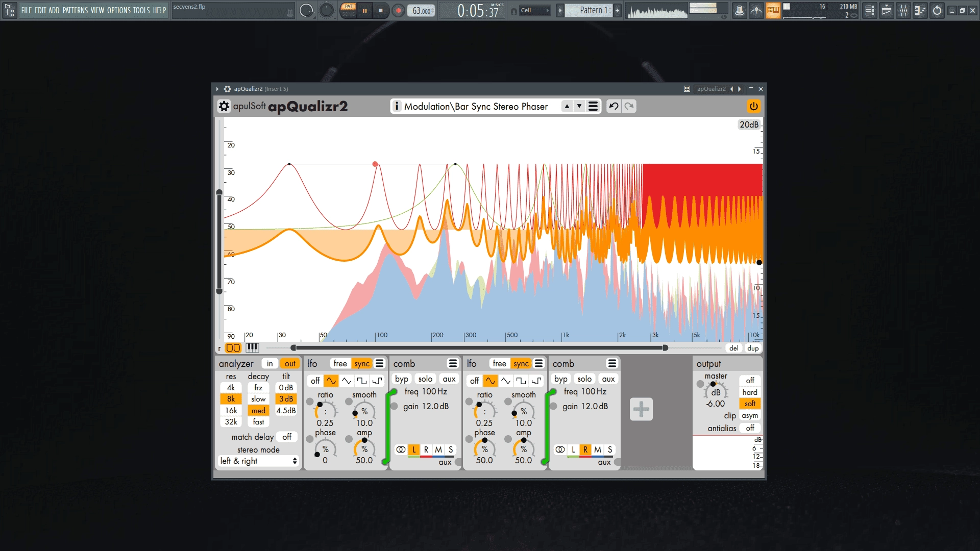Adjust the master dB output knob

716,391
